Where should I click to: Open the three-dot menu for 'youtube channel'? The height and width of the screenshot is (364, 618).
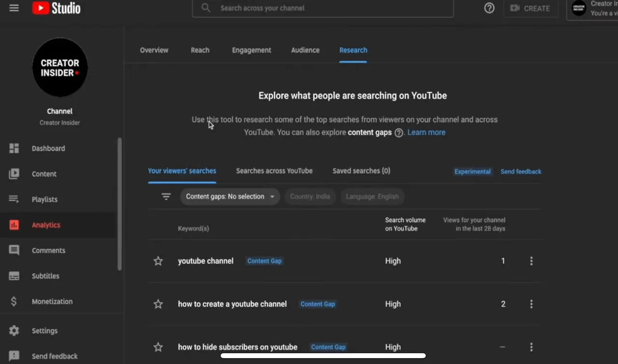point(531,261)
